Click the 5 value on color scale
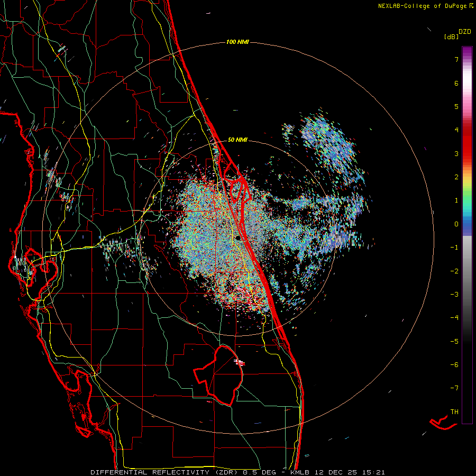The image size is (476, 476). 456,106
